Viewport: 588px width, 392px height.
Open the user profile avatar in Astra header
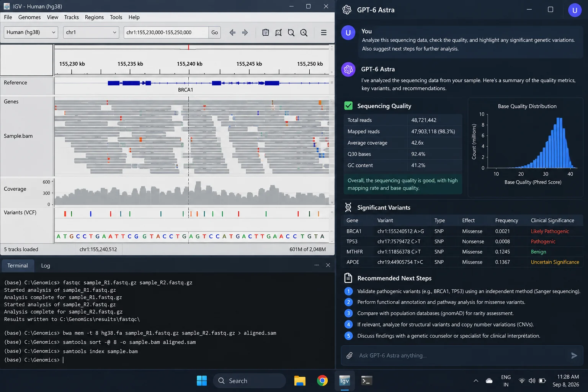575,10
